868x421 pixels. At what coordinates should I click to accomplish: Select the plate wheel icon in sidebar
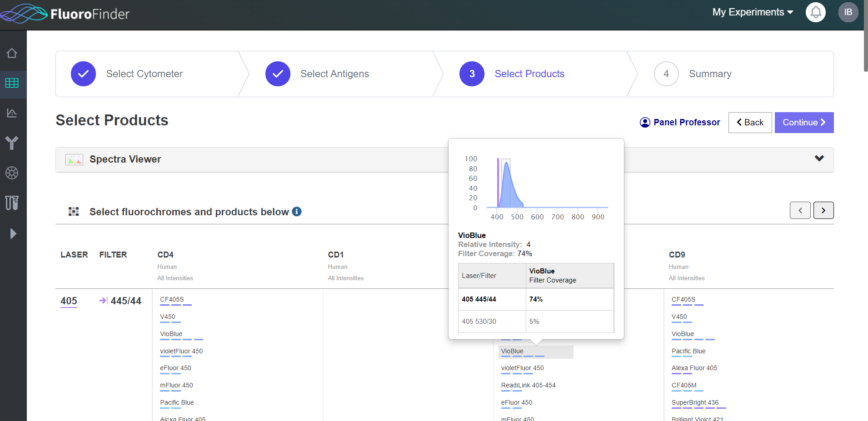[13, 173]
